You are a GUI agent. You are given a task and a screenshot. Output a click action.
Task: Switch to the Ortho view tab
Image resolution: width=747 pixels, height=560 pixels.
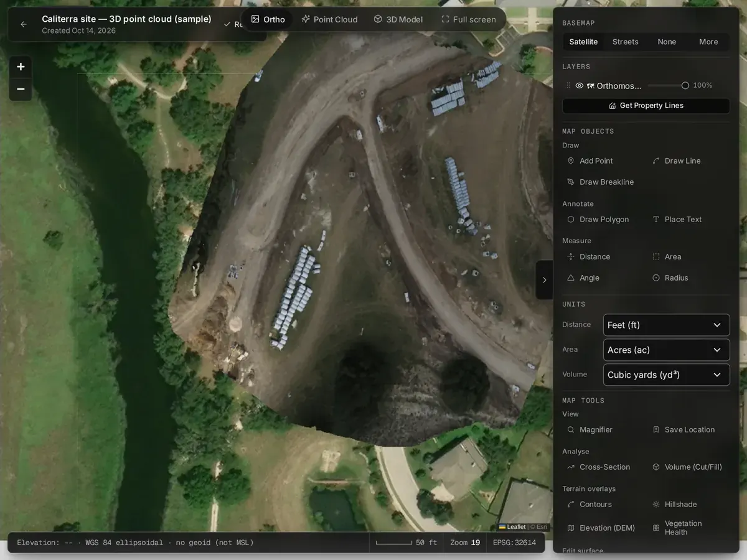268,19
